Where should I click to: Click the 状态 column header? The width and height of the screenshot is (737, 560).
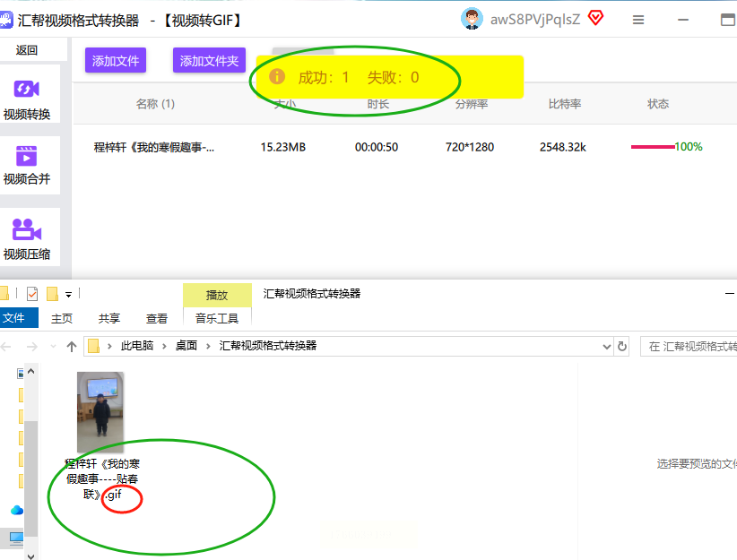[658, 104]
